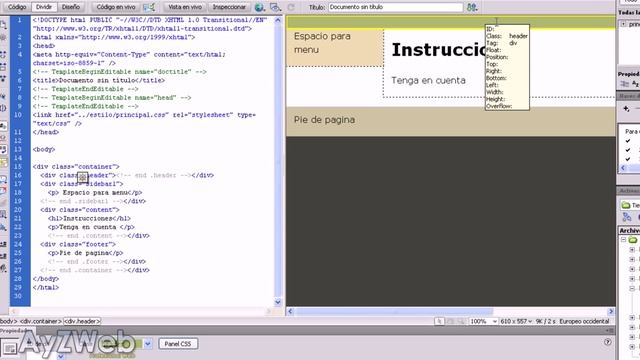This screenshot has height=360, width=640.
Task: Click the design view horizontal scroll right arrow
Action: (611, 311)
